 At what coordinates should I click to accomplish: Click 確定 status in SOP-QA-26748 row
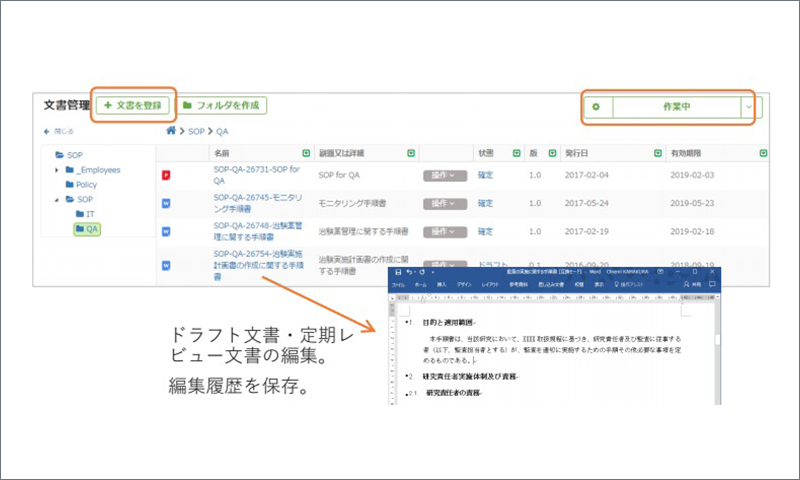click(485, 231)
